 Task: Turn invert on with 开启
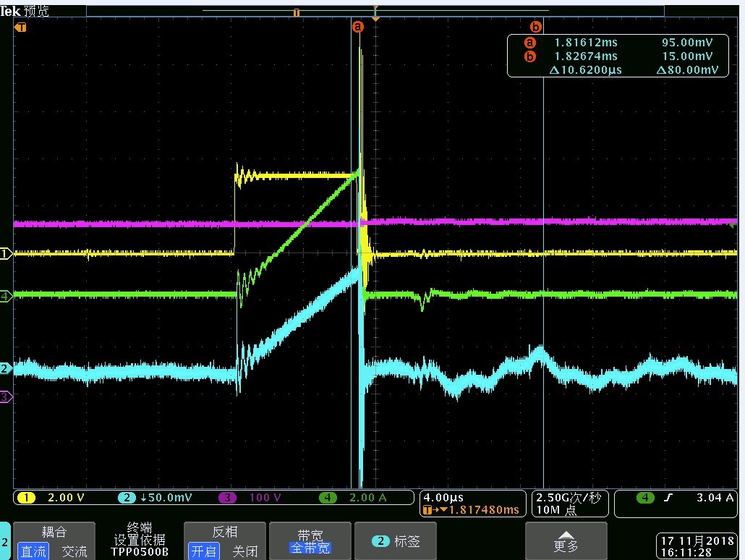204,551
